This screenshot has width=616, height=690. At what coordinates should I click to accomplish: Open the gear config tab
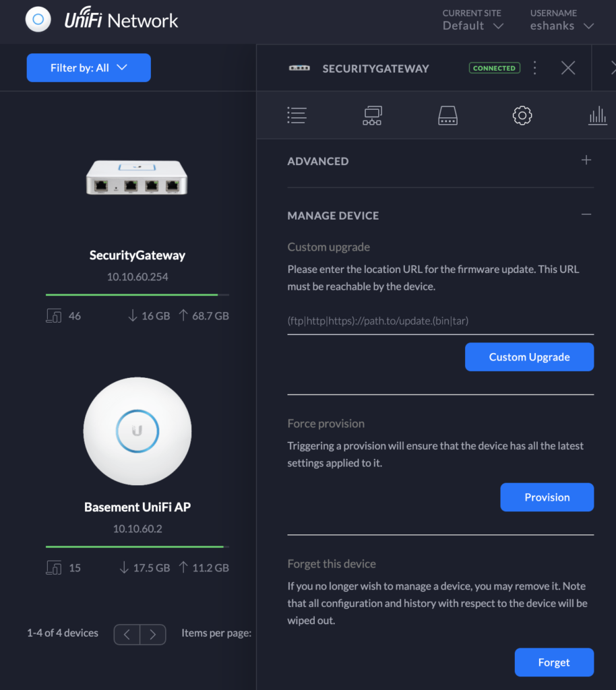522,115
